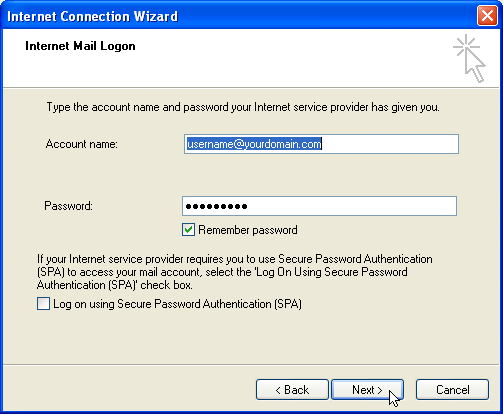Click the highlighted username@yourdomain.com text
The image size is (503, 414).
coord(254,144)
